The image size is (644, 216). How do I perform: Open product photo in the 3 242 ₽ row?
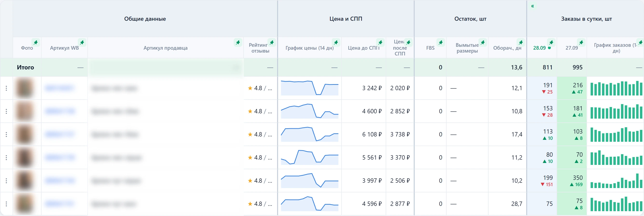pos(25,88)
